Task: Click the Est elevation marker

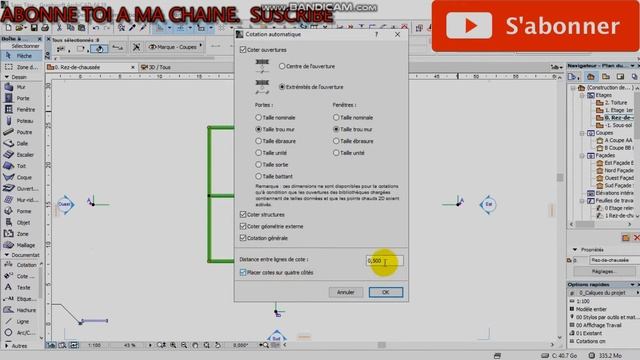Action: (x=488, y=204)
